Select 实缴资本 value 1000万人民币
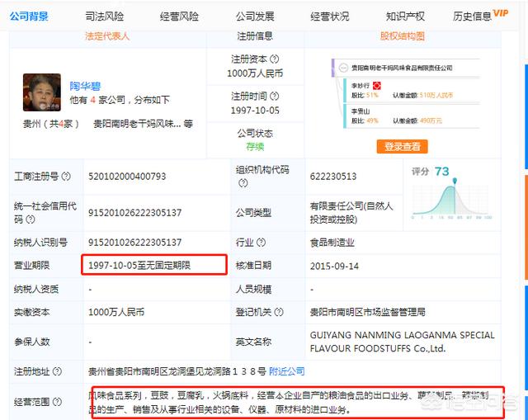This screenshot has width=528, height=420. click(116, 312)
